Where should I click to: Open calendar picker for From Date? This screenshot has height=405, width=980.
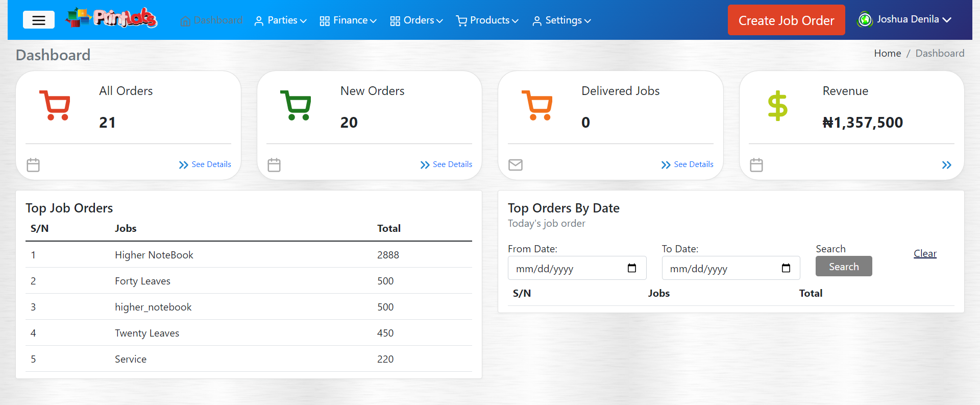pyautogui.click(x=631, y=268)
